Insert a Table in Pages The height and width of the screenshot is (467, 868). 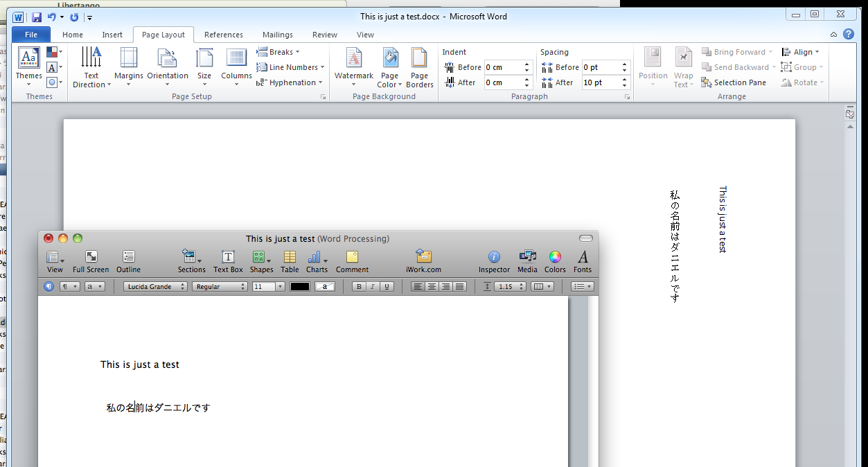[290, 262]
